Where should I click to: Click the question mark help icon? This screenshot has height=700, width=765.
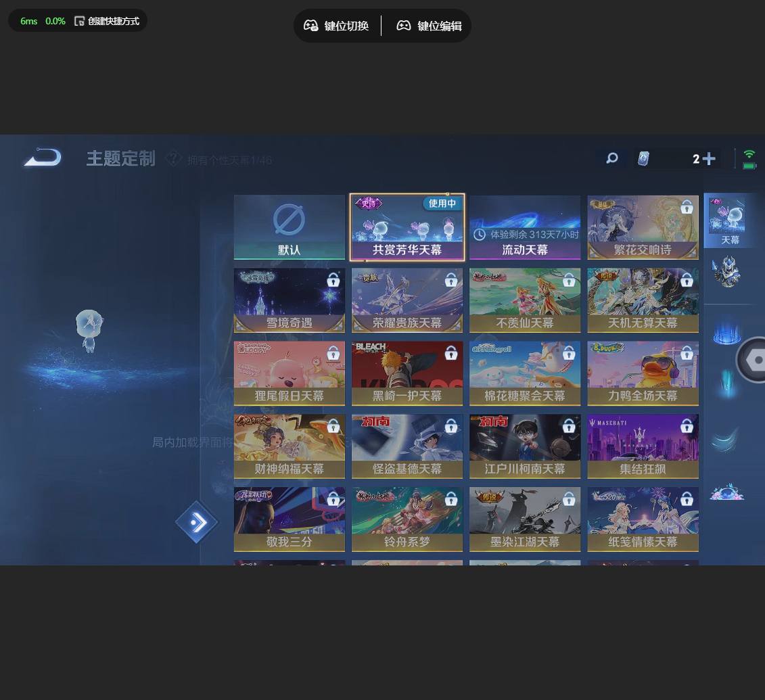pyautogui.click(x=173, y=158)
